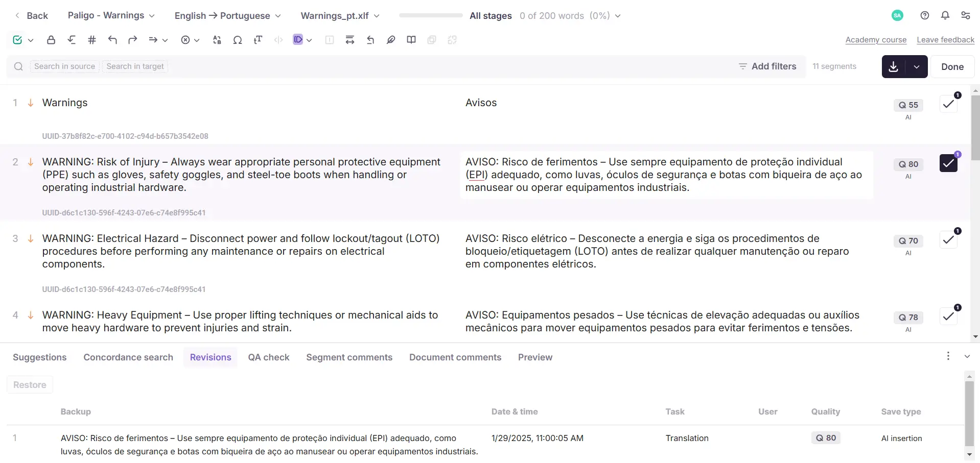
Task: Open the Academy course link
Action: coord(876,40)
